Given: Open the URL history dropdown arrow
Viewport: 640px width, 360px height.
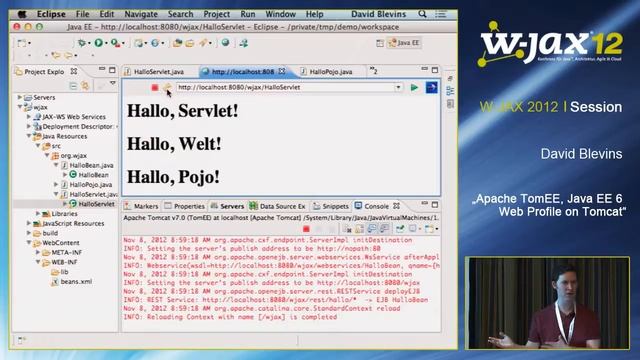Looking at the screenshot, I should tap(398, 87).
